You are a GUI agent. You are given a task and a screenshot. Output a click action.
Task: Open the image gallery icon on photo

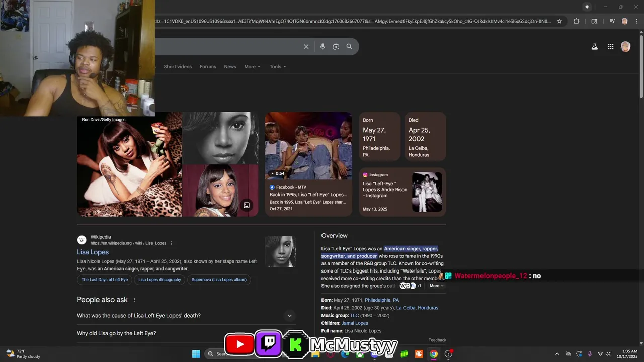[247, 205]
